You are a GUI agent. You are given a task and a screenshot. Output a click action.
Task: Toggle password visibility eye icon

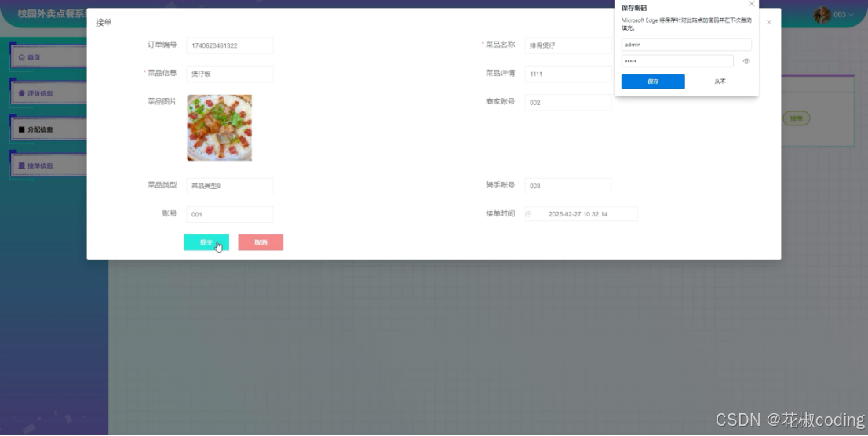pos(746,61)
